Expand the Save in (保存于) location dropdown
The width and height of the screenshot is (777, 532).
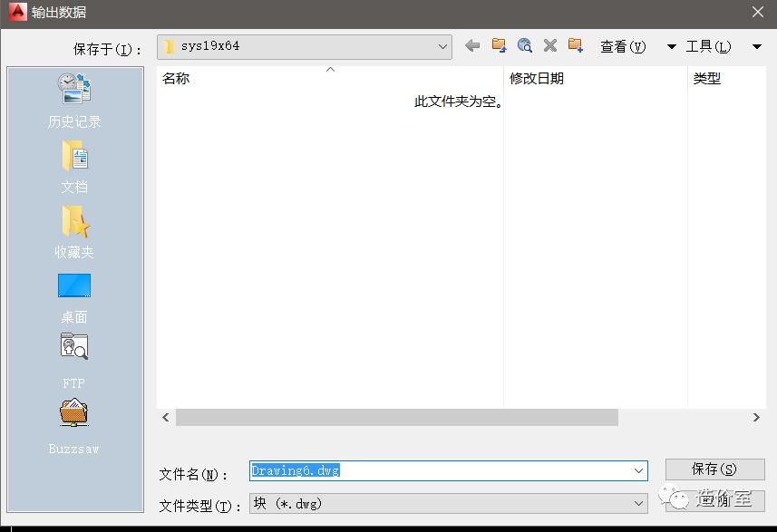[442, 45]
